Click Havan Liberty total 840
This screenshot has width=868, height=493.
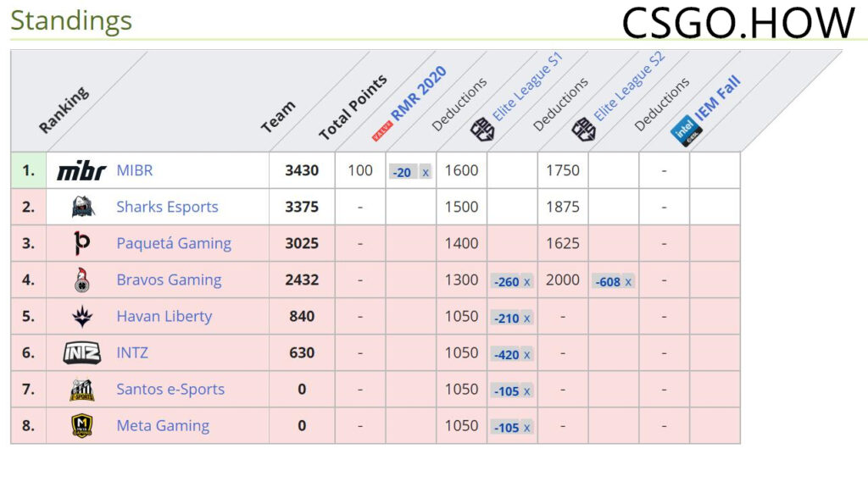302,317
